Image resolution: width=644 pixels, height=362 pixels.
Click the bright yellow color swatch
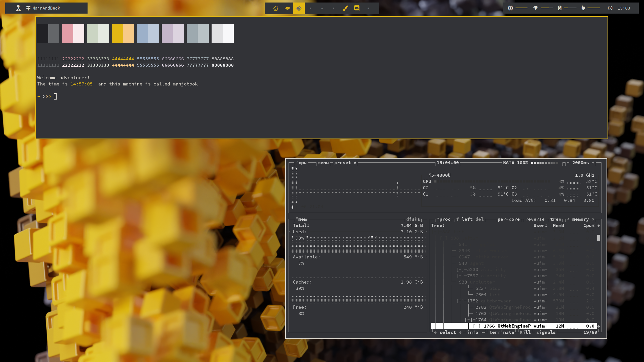pyautogui.click(x=117, y=33)
